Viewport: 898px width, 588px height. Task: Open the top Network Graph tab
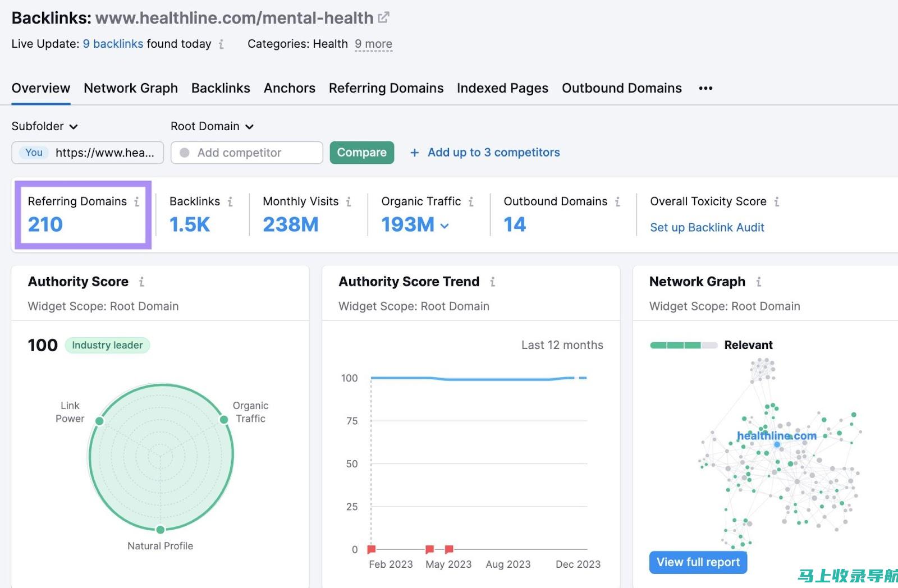(x=131, y=88)
